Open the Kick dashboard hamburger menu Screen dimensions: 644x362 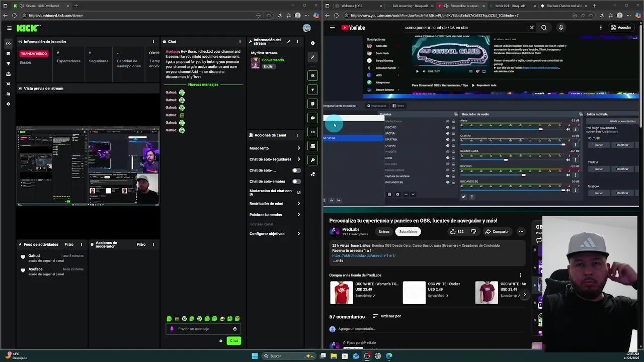(x=9, y=28)
